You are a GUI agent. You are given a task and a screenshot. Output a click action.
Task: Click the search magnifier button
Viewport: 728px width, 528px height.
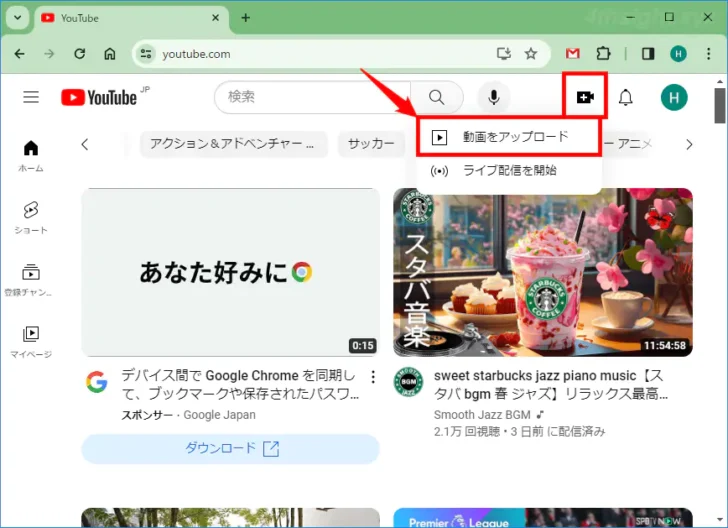[436, 97]
